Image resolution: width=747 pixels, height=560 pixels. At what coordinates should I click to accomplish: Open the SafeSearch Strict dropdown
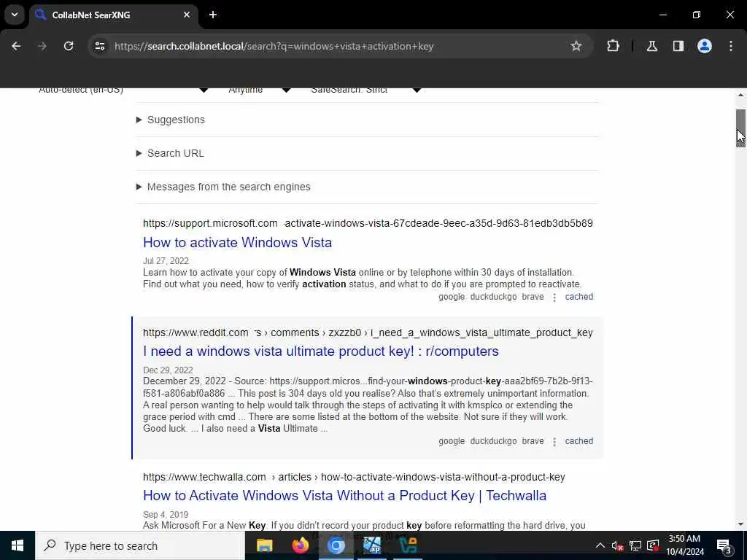365,90
